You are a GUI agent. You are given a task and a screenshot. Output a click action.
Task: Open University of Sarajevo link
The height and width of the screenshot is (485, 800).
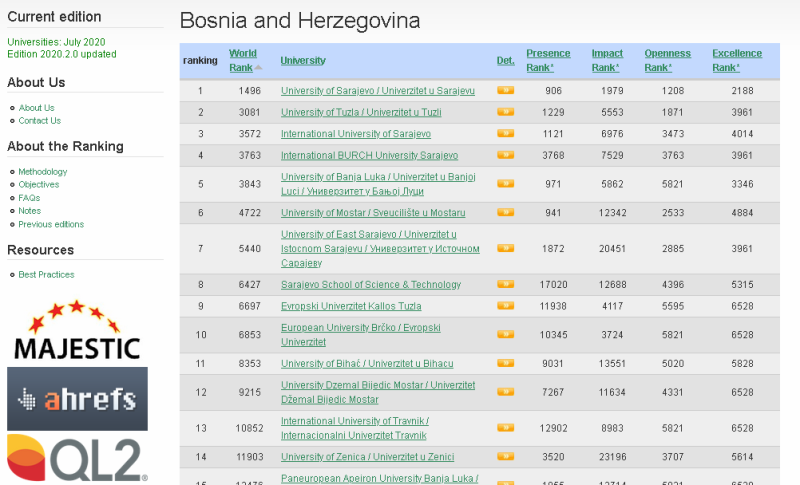pyautogui.click(x=378, y=90)
